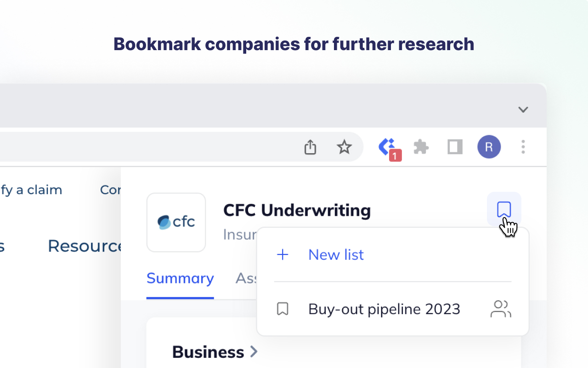The height and width of the screenshot is (368, 588).
Task: Open the browser three-dot menu
Action: click(x=523, y=147)
